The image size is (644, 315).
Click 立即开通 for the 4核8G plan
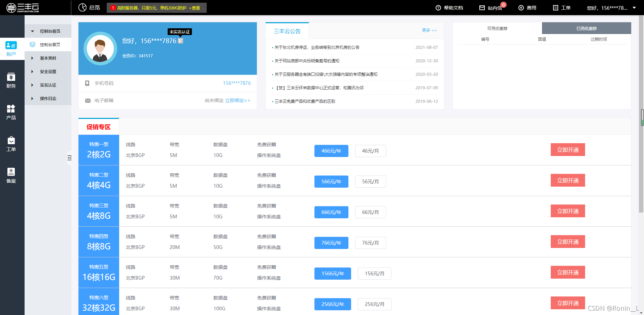coord(568,211)
